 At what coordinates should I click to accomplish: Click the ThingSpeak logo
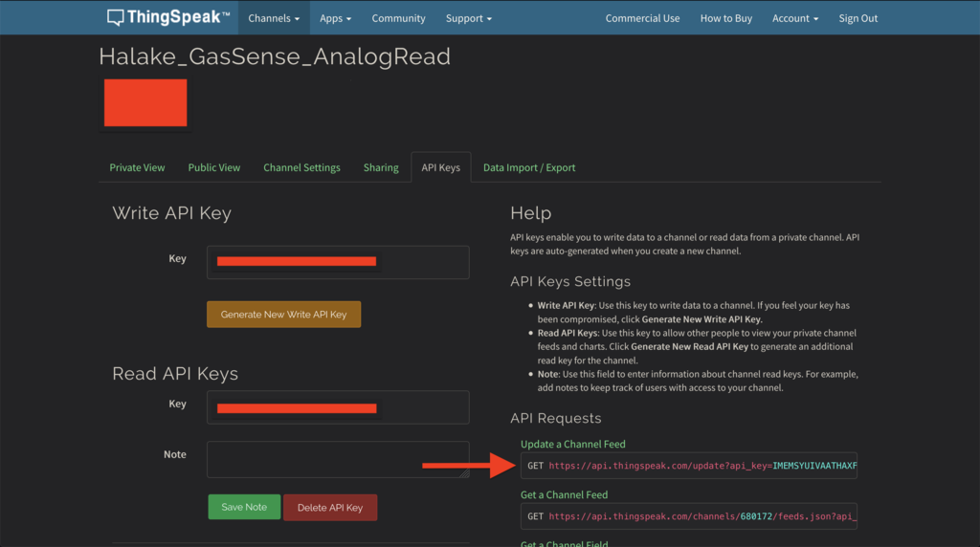(168, 17)
